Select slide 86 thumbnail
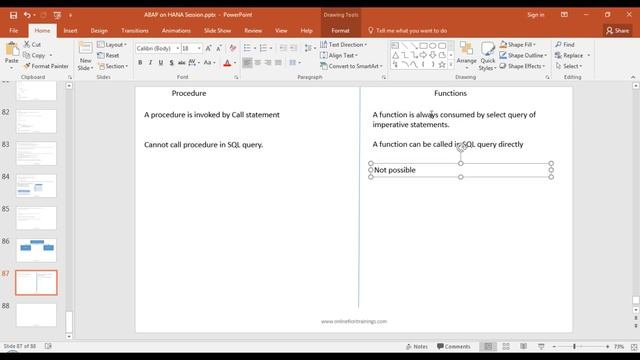The width and height of the screenshot is (640, 360). coord(36,250)
